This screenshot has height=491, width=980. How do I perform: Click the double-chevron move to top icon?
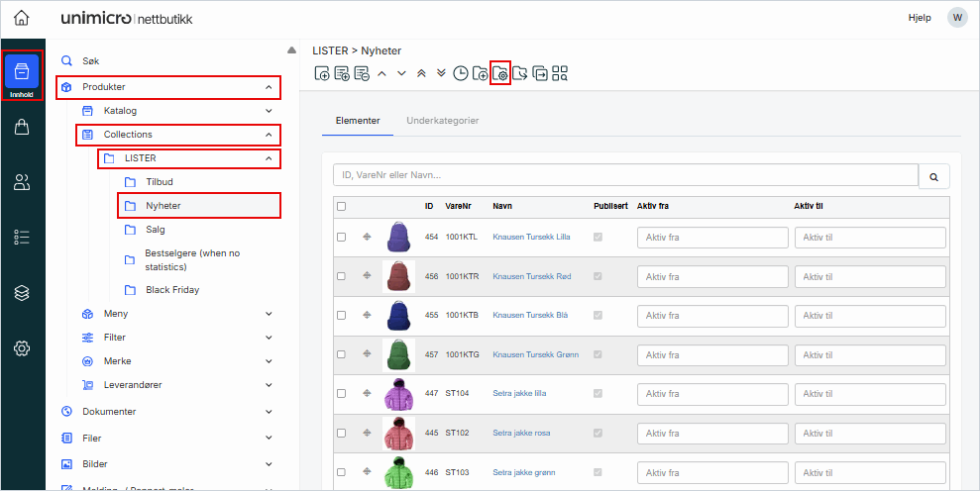pyautogui.click(x=421, y=73)
